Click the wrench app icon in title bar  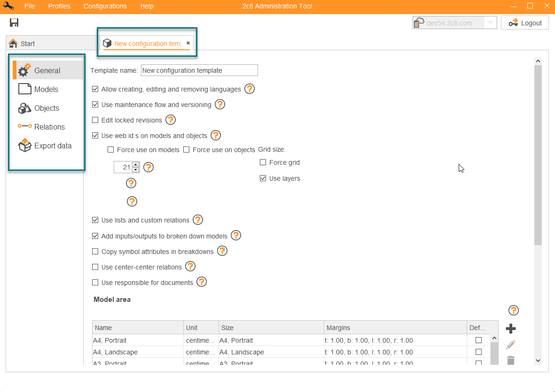click(8, 6)
